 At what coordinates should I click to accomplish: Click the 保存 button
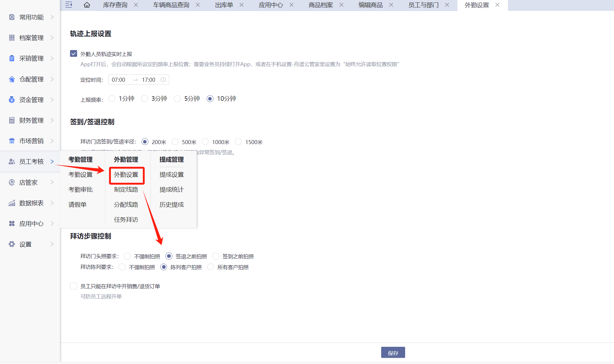point(393,353)
